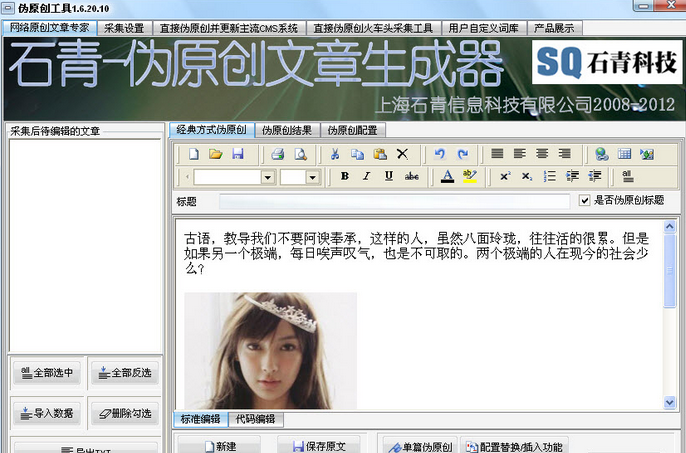Screen dimensions: 686x453
Task: Apply align right icon
Action: 564,154
